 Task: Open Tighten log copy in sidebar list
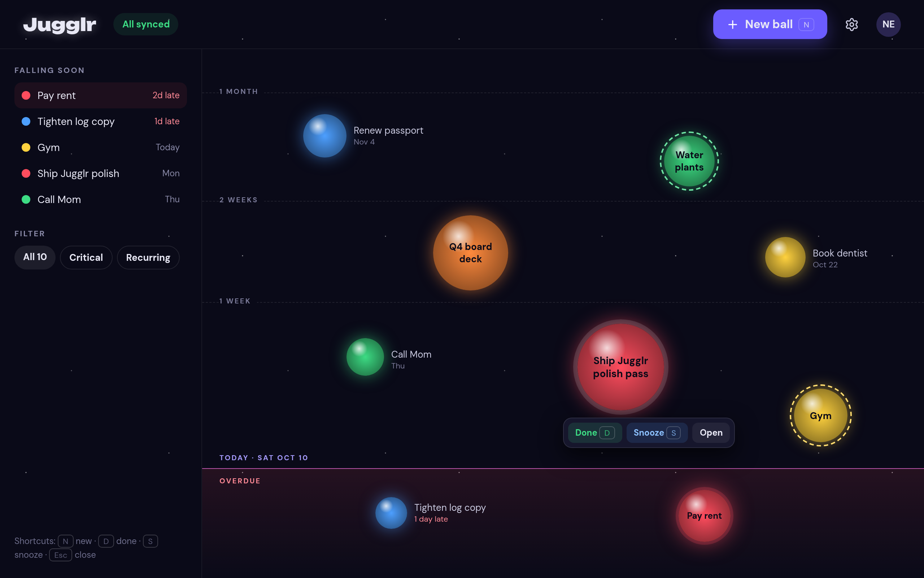point(100,121)
